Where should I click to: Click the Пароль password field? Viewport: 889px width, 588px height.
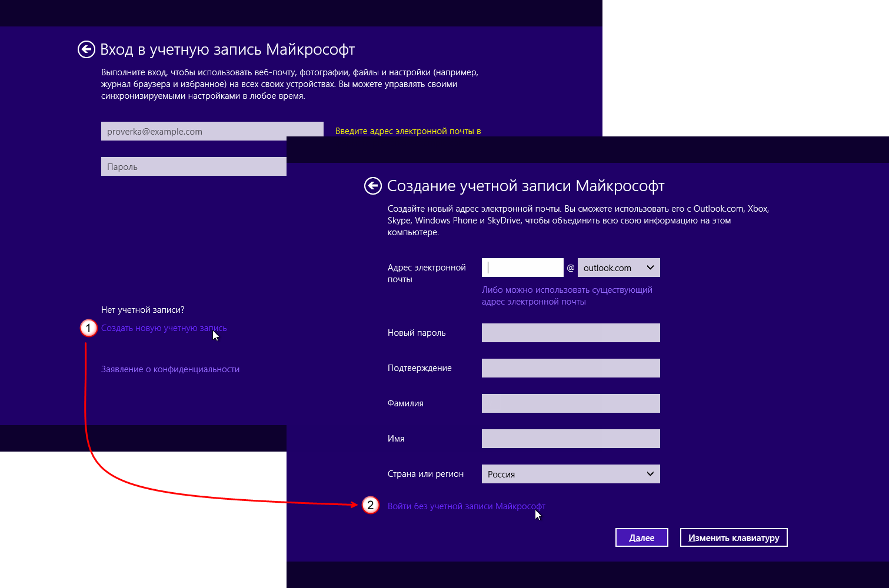click(194, 166)
